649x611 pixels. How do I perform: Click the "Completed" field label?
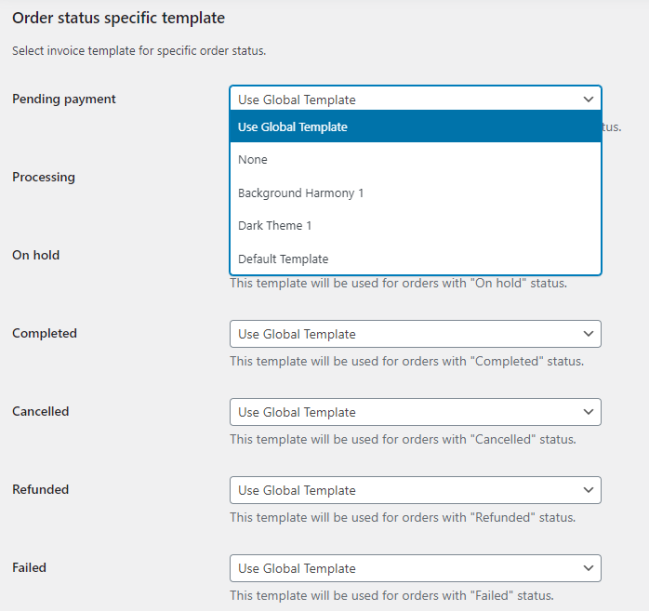pyautogui.click(x=44, y=333)
